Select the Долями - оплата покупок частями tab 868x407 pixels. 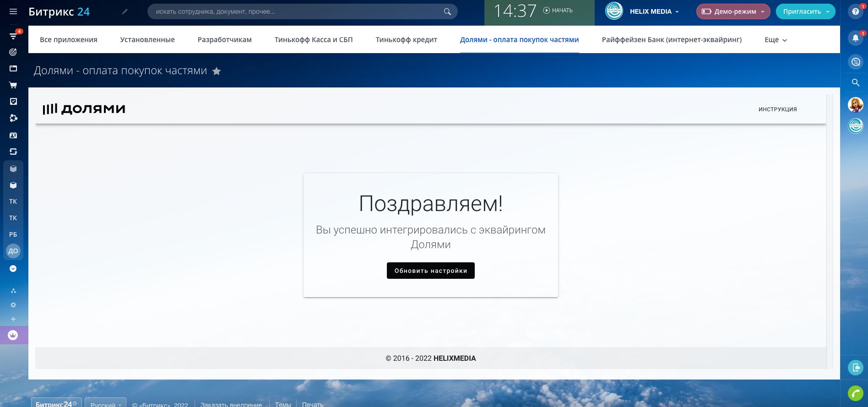click(520, 40)
